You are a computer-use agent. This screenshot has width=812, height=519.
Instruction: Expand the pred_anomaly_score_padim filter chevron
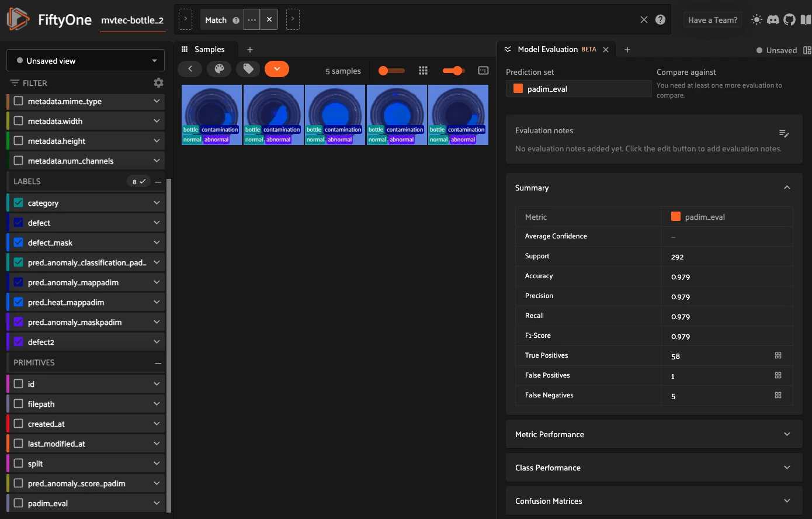pyautogui.click(x=157, y=483)
